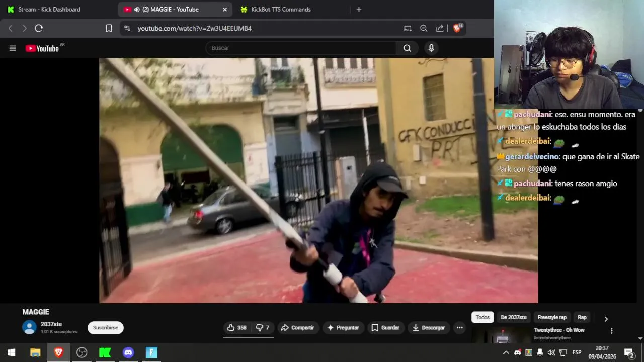
Task: Click the Brave browser taskbar icon
Action: pyautogui.click(x=58, y=353)
